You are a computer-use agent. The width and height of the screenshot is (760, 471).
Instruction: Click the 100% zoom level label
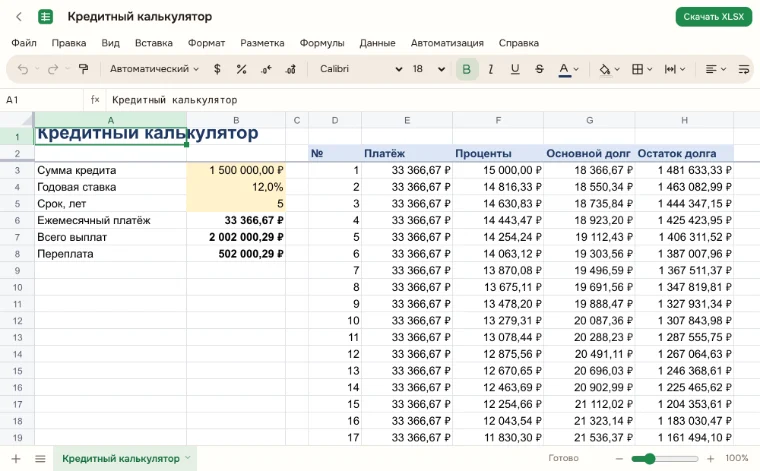click(737, 458)
